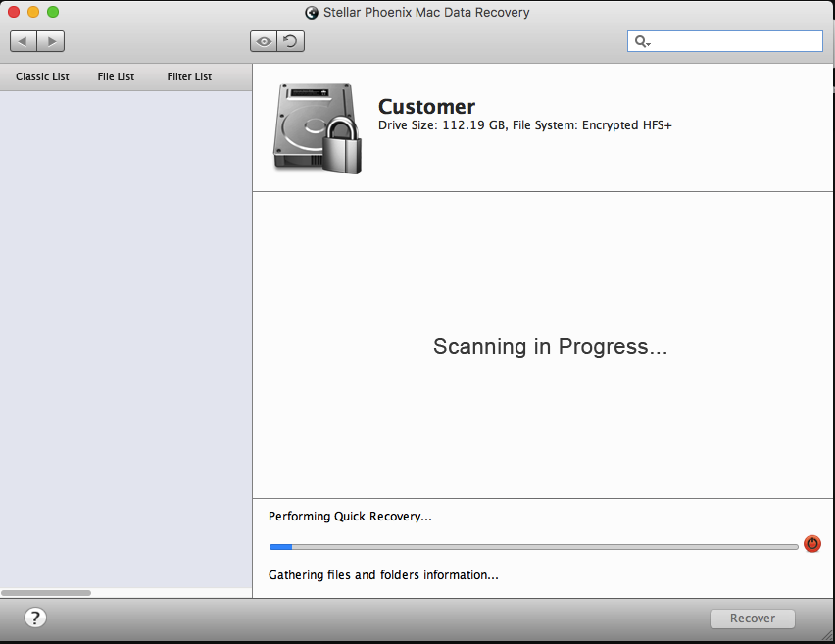The height and width of the screenshot is (644, 835).
Task: Click the window resize grip corner
Action: 827,634
